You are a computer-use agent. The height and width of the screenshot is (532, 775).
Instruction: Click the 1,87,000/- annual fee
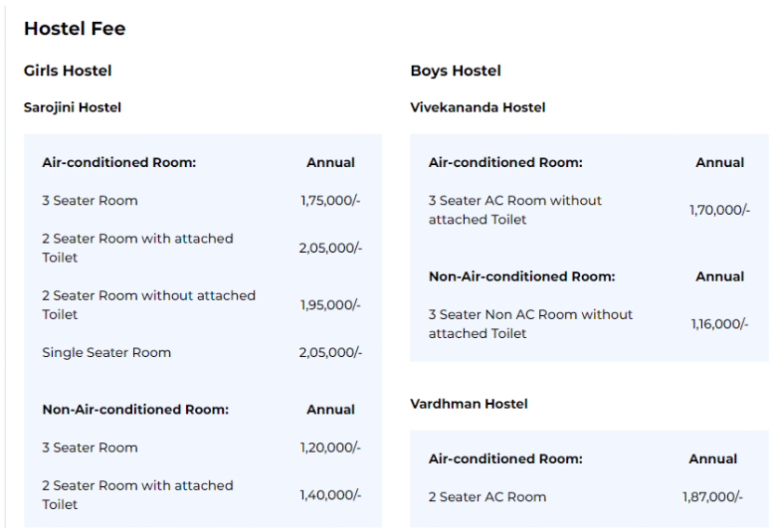pos(712,497)
